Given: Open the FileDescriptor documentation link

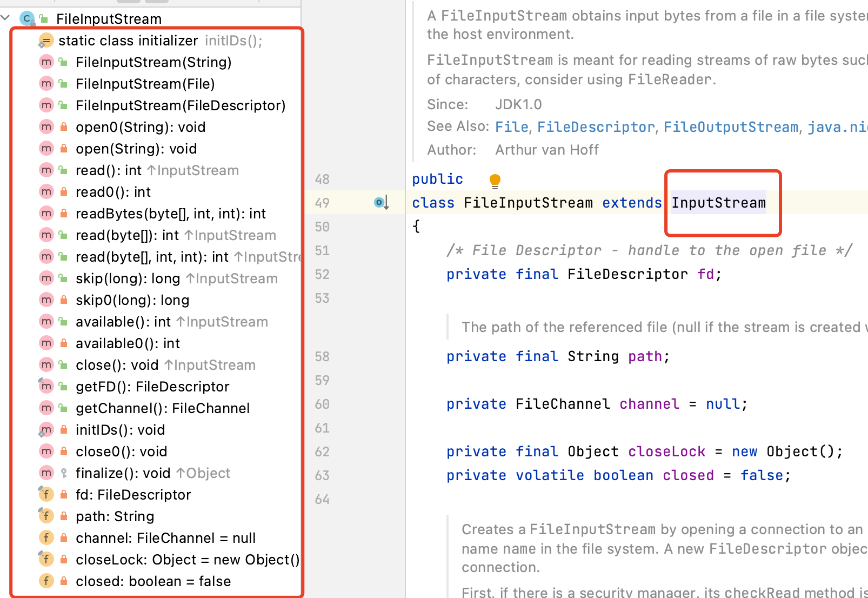Looking at the screenshot, I should (x=596, y=127).
